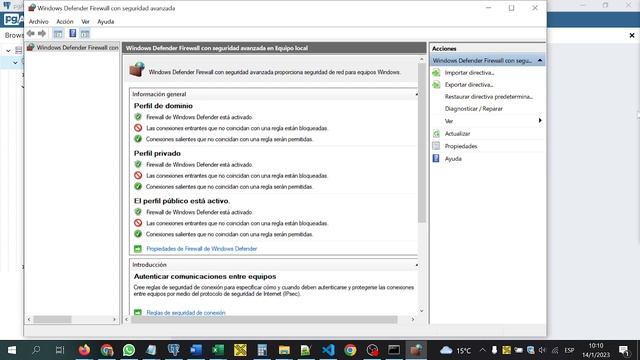Collapse the Información general section
Image resolution: width=640 pixels, height=360 pixels.
click(x=416, y=94)
